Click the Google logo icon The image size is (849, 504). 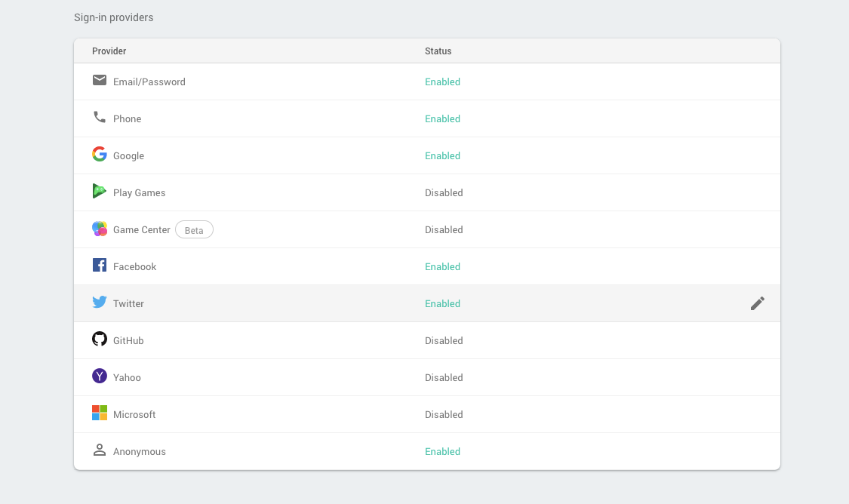click(99, 154)
